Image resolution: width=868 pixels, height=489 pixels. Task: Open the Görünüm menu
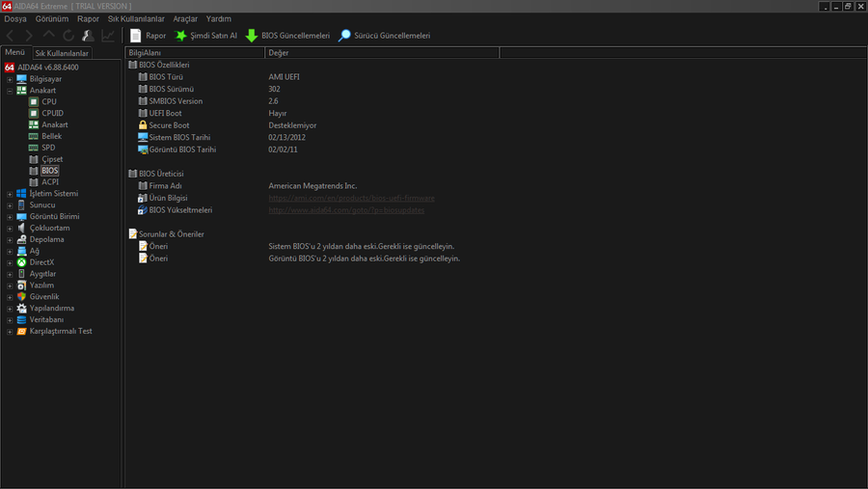pos(52,19)
